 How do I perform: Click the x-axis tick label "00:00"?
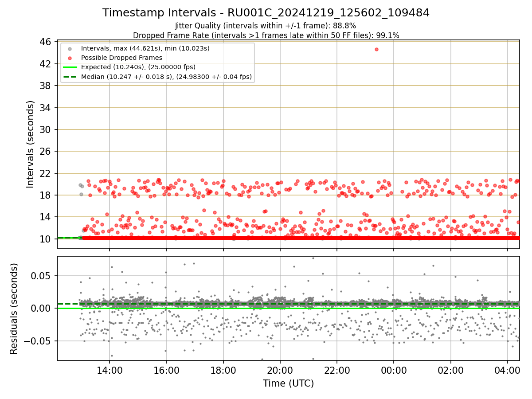tap(394, 370)
